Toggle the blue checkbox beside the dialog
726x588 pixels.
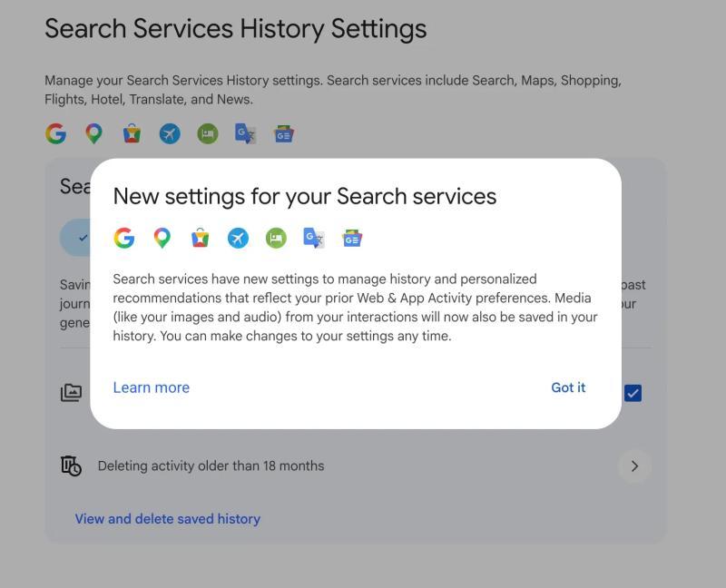point(633,393)
